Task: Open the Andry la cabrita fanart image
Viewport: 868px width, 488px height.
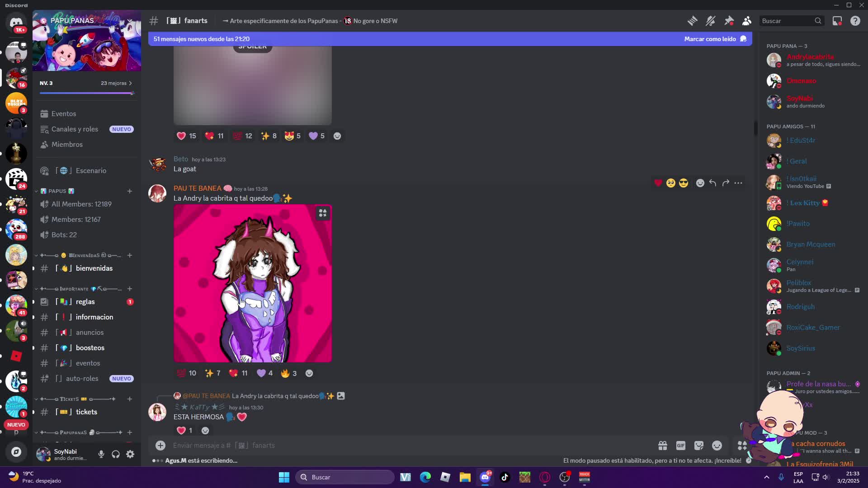Action: (253, 283)
